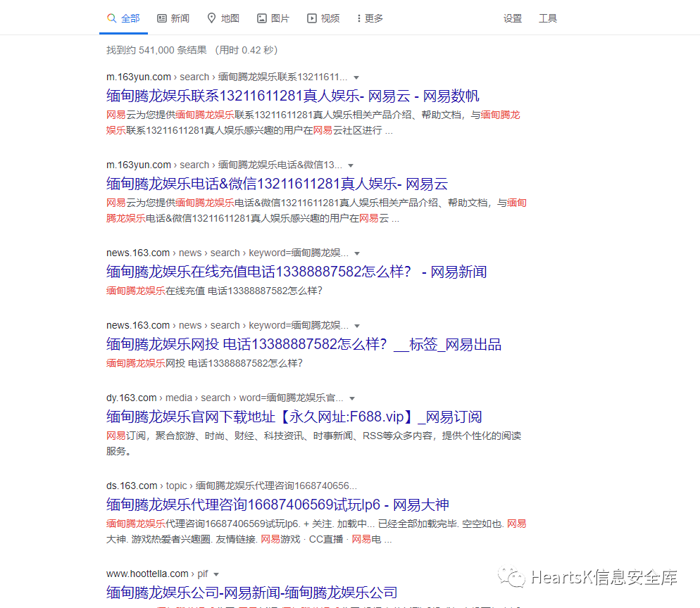
Task: Click URL breadcrumb m.163yun.com › search › 缅甸腾龙娱乐联系13211611...
Action: [227, 77]
